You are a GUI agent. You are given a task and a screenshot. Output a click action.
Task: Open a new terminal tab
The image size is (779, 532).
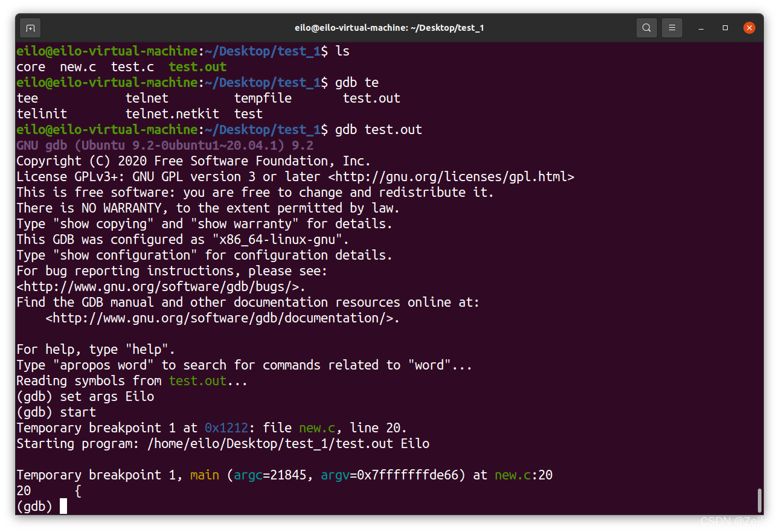click(x=31, y=28)
